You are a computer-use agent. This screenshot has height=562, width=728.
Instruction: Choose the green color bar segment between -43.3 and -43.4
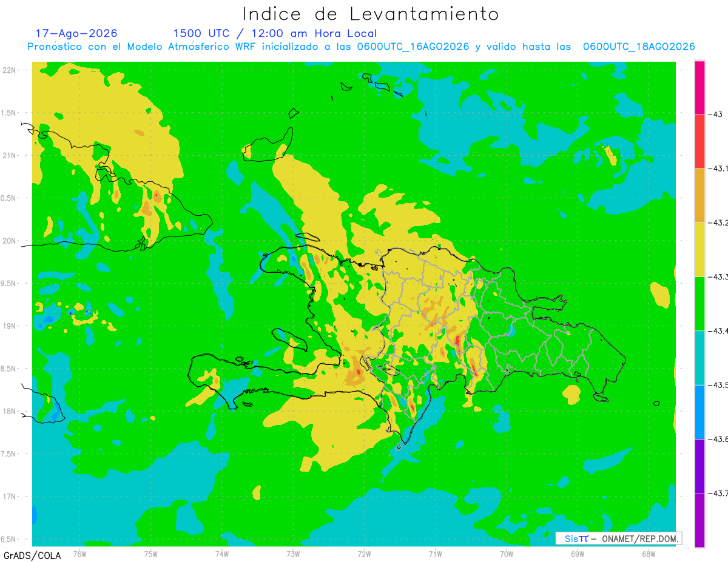pyautogui.click(x=699, y=304)
